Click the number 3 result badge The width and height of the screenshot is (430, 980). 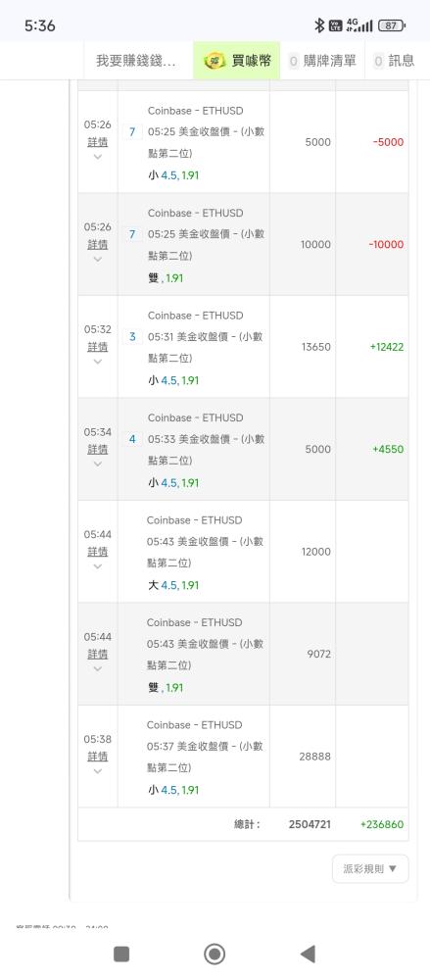[132, 337]
